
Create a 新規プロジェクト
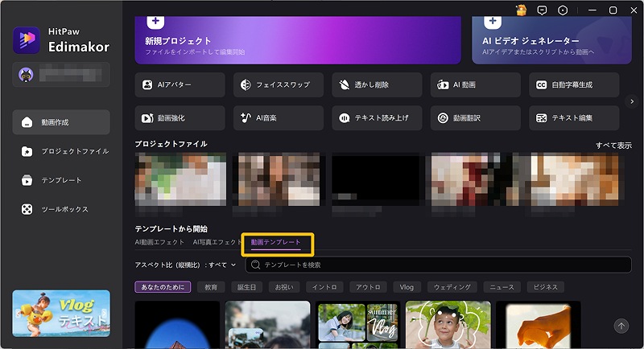point(298,40)
